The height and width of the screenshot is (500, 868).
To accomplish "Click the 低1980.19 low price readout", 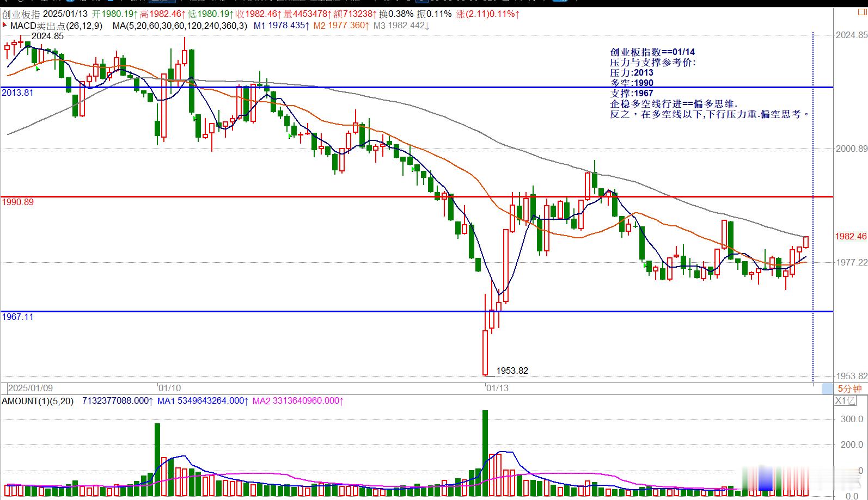I will click(x=210, y=14).
